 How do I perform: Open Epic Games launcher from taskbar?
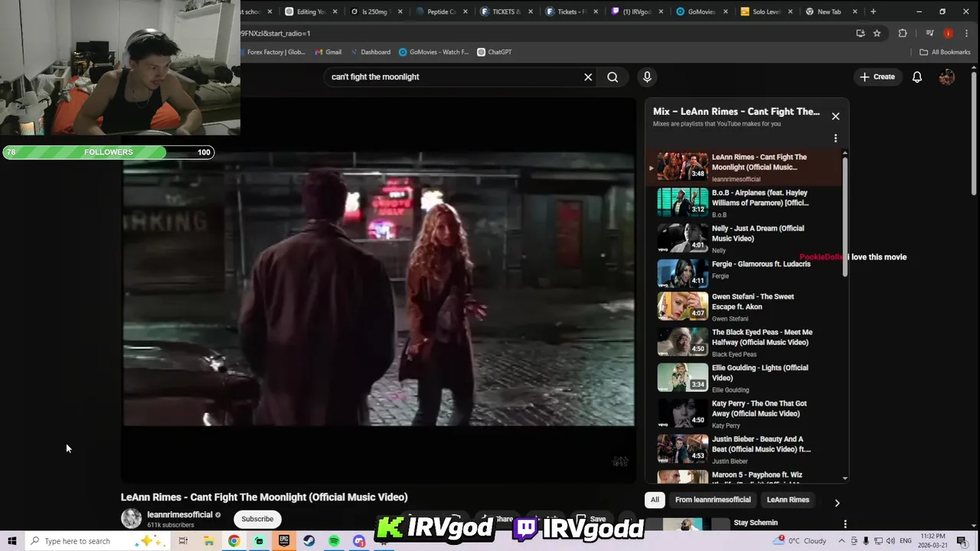pos(284,541)
